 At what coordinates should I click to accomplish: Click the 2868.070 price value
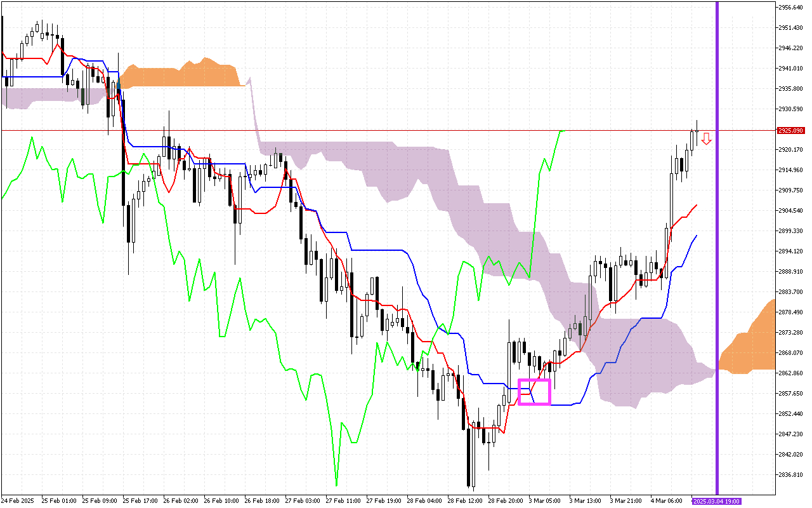tap(790, 353)
